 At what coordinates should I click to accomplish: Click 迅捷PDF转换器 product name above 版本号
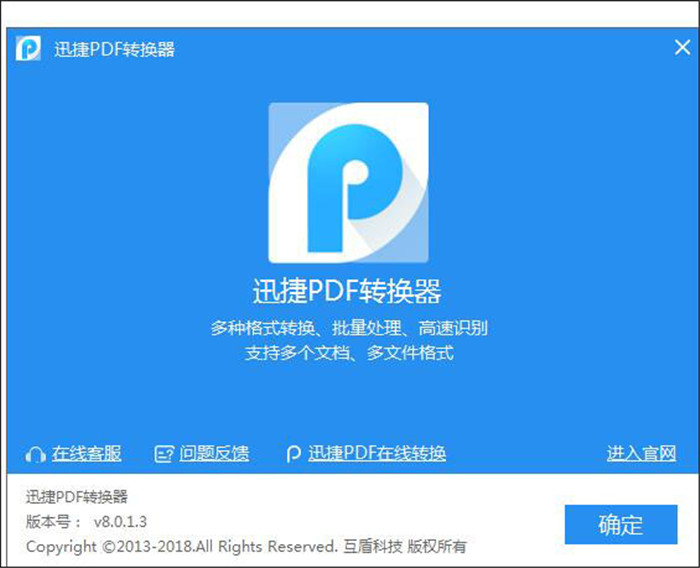(76, 497)
